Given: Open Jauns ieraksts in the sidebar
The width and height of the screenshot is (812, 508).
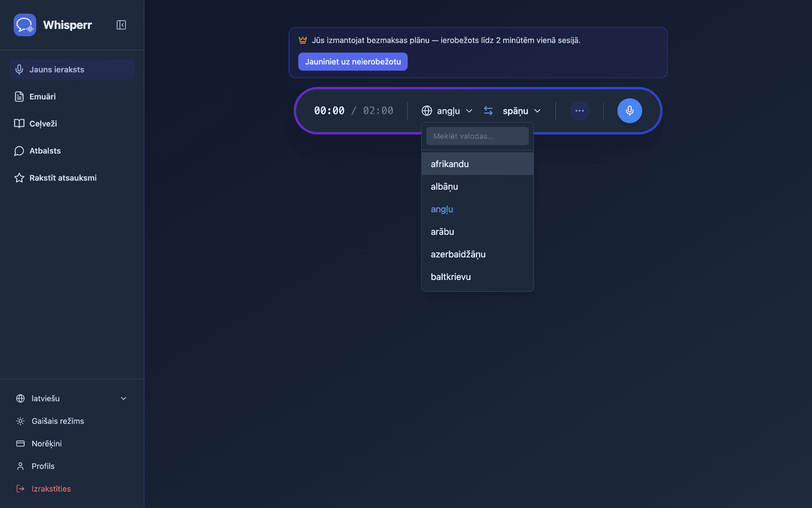Looking at the screenshot, I should click(72, 70).
